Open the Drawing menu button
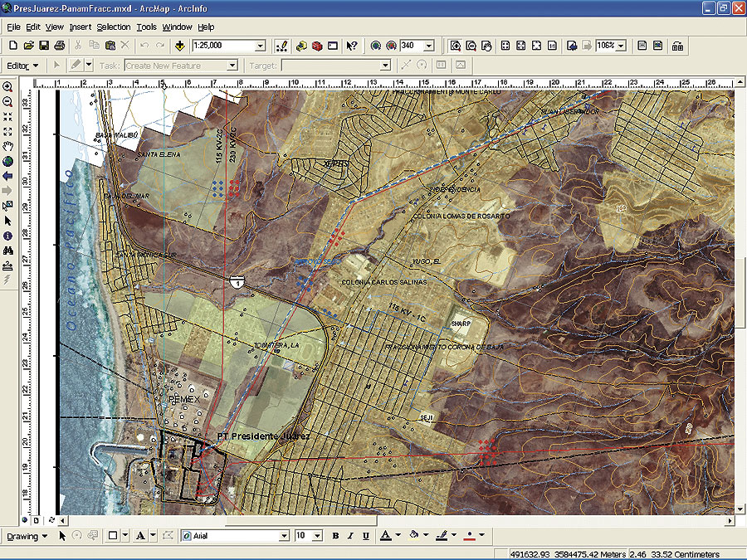The image size is (747, 560). pos(27,536)
